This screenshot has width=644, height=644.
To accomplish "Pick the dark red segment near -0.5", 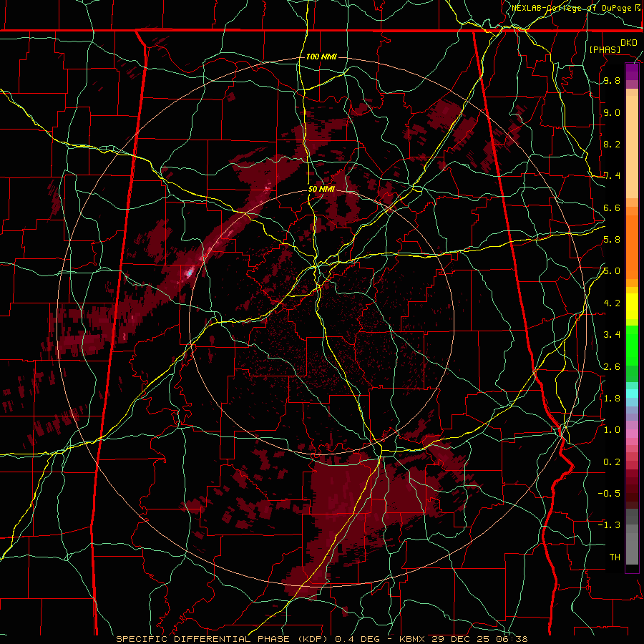I will click(x=632, y=493).
